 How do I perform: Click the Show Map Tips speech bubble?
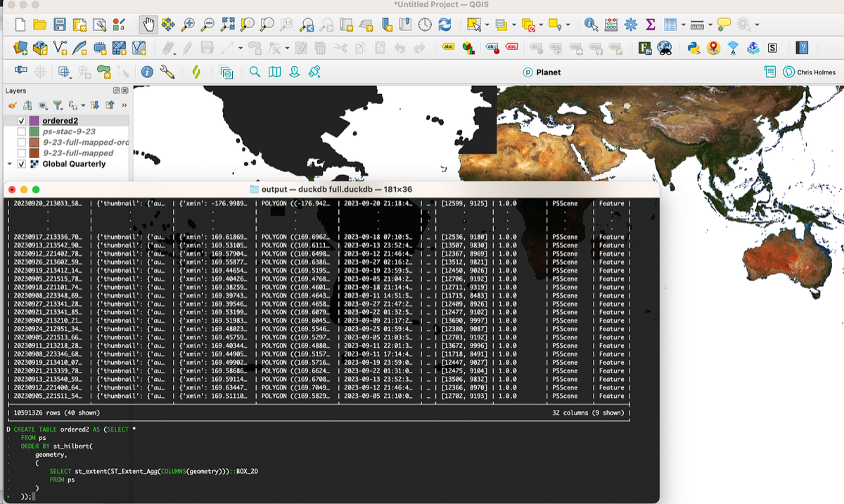coord(724,25)
